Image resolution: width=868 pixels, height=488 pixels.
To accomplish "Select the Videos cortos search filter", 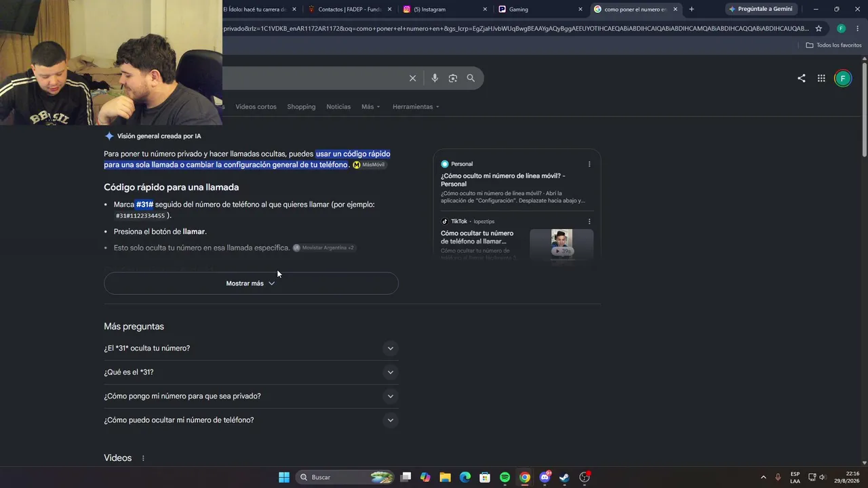I will tap(256, 106).
